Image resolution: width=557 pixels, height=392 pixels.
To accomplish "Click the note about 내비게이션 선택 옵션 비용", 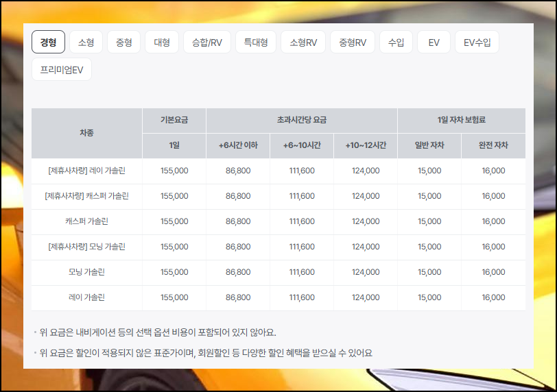I will pyautogui.click(x=158, y=333).
